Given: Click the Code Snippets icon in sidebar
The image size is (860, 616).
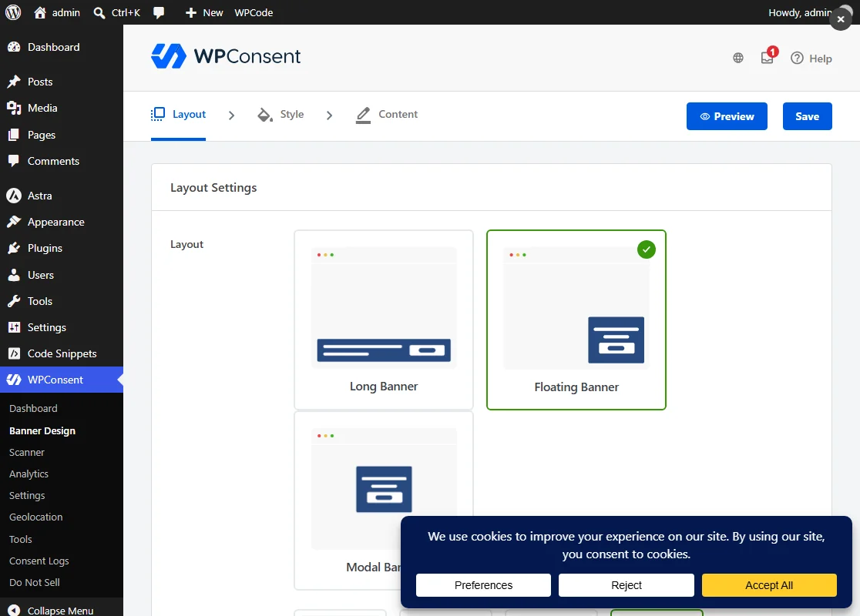Looking at the screenshot, I should [x=14, y=353].
